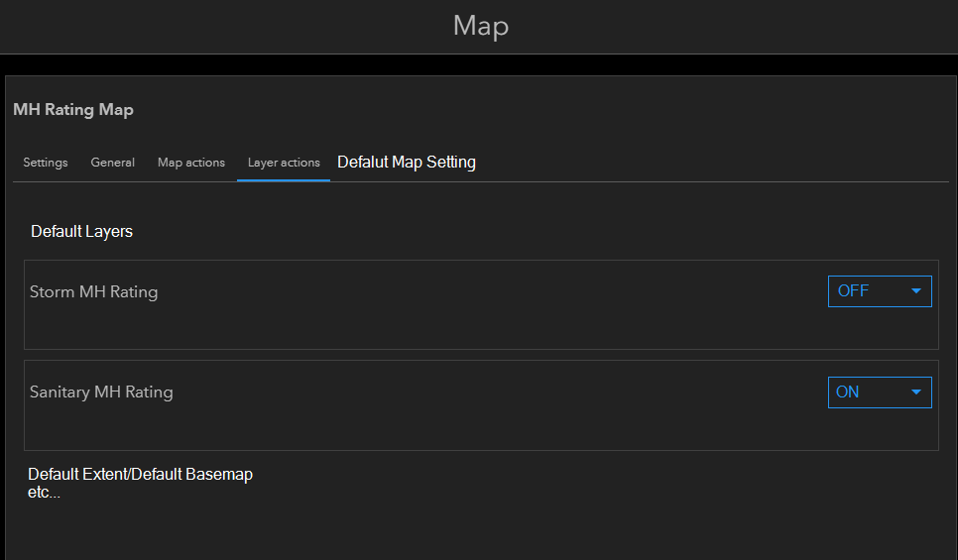Click the OFF value text for Storm layer
The height and width of the screenshot is (560, 958).
[x=853, y=291]
